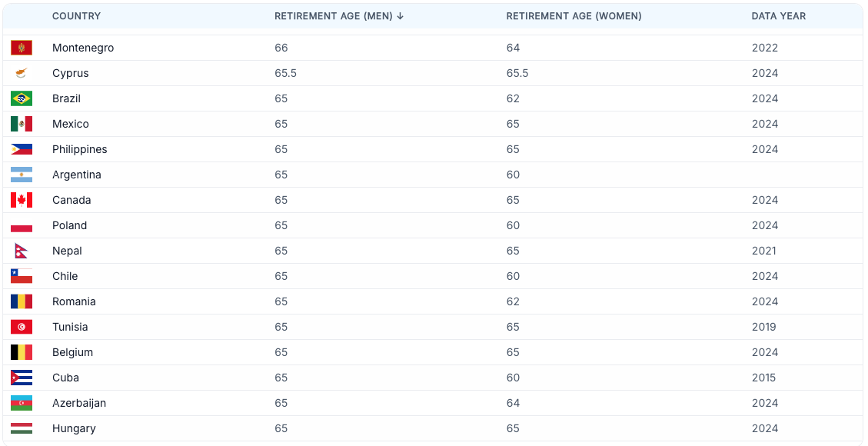The image size is (868, 446).
Task: Click the Cyprus flag icon
Action: [22, 73]
